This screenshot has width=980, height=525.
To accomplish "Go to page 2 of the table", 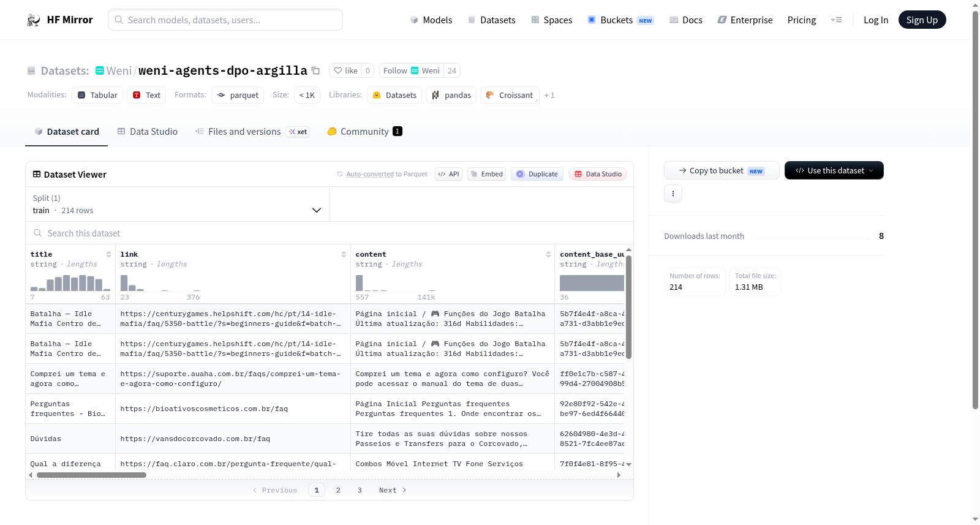I will tap(338, 490).
